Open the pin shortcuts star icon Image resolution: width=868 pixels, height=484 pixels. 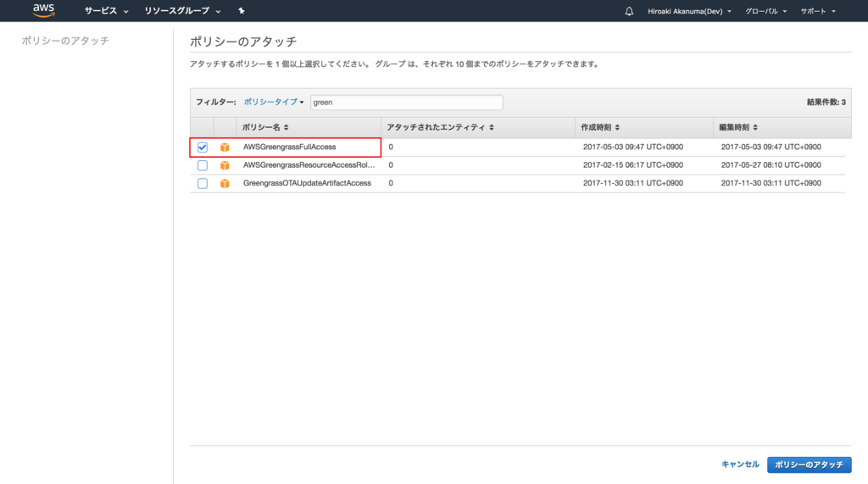point(242,10)
